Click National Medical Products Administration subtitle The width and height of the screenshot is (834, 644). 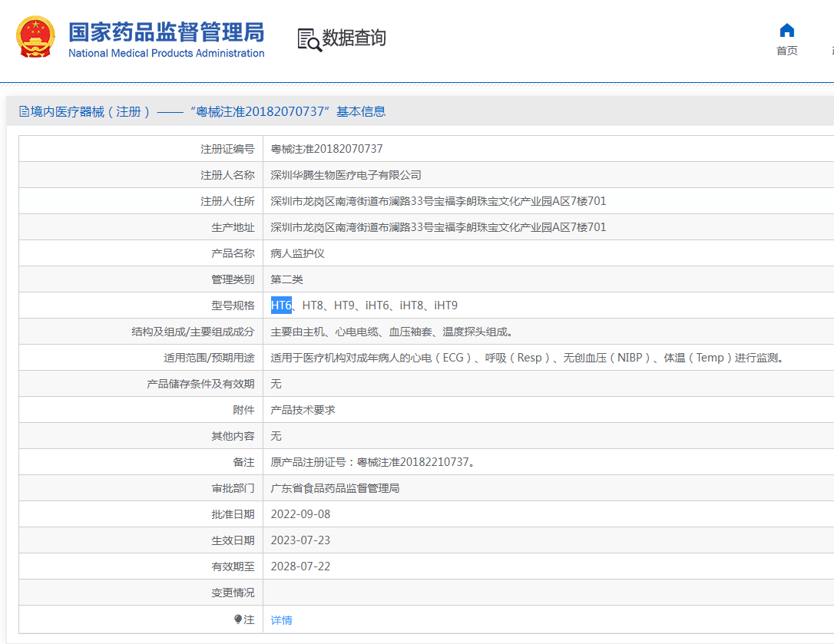pos(166,54)
